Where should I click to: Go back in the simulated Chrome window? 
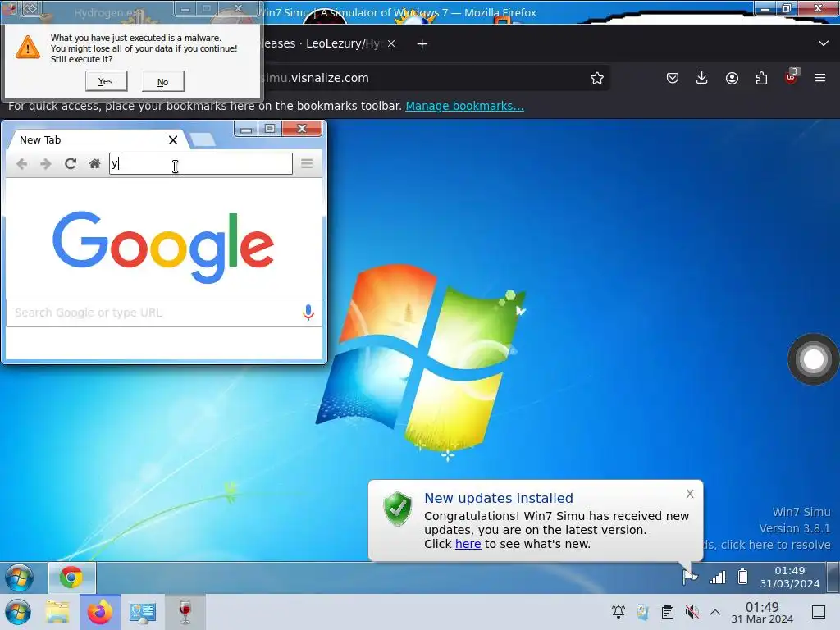point(21,164)
